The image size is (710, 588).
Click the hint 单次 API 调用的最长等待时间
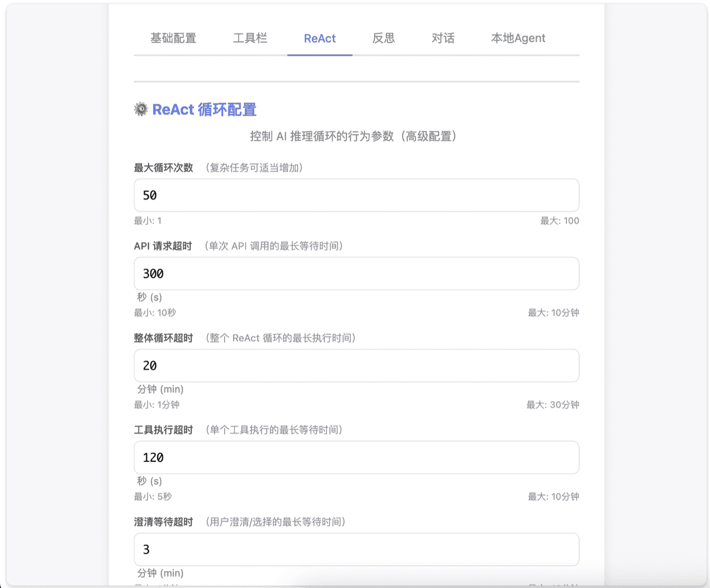click(x=274, y=246)
